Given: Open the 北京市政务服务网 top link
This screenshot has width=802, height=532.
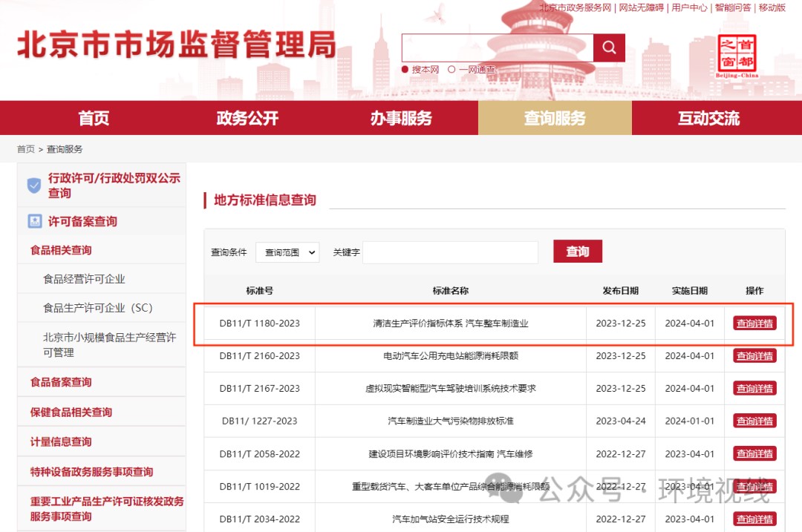Looking at the screenshot, I should click(576, 7).
